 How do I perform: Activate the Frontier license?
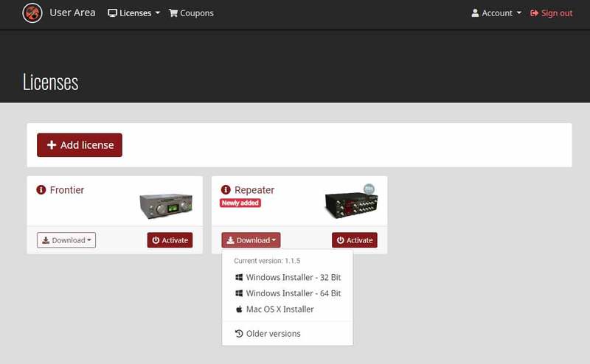pyautogui.click(x=170, y=240)
